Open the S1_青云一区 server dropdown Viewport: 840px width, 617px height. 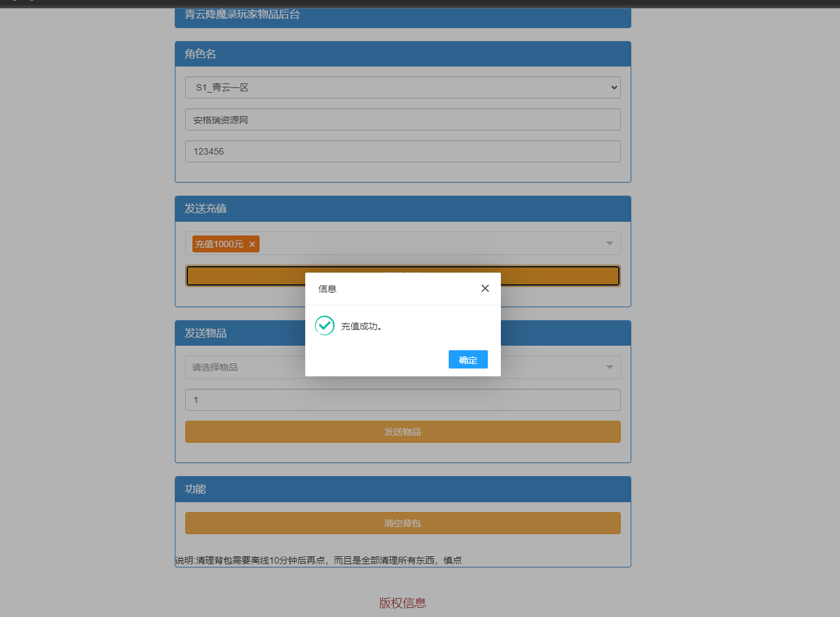(x=402, y=87)
